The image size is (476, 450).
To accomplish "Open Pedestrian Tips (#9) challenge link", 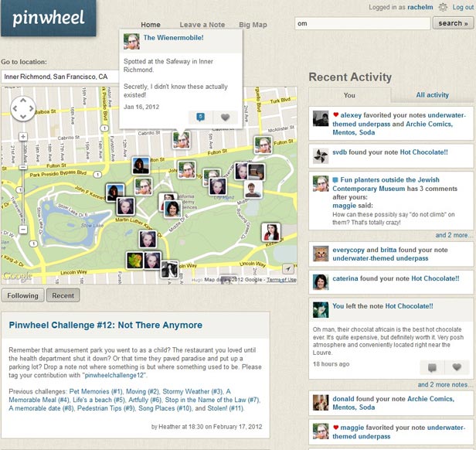I will [107, 408].
